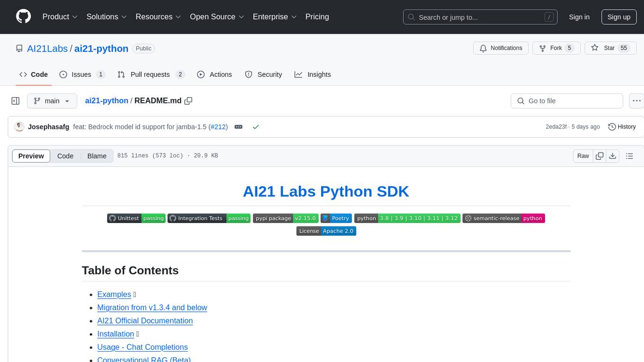Expand the commit message details ellipsis
The height and width of the screenshot is (362, 644).
[x=239, y=127]
